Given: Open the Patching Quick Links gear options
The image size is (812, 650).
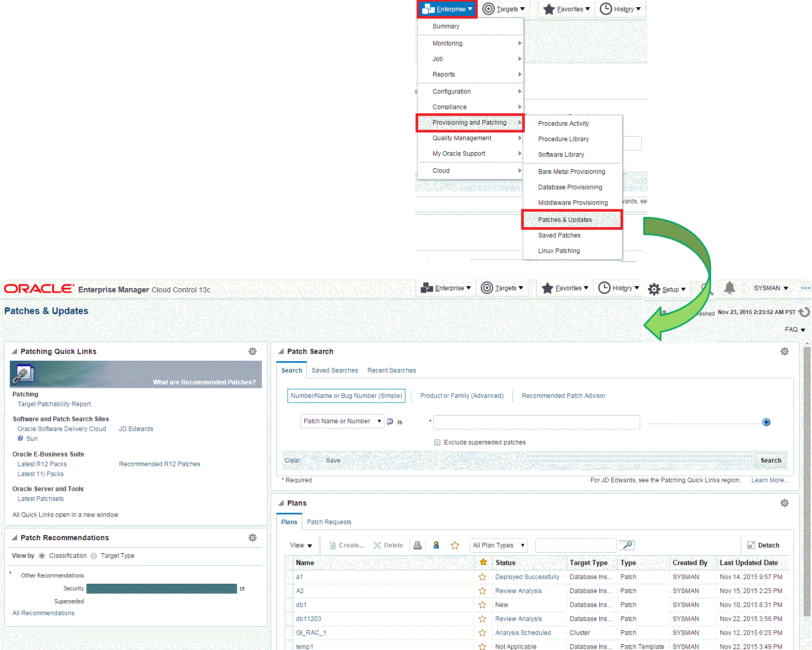Looking at the screenshot, I should (x=253, y=351).
